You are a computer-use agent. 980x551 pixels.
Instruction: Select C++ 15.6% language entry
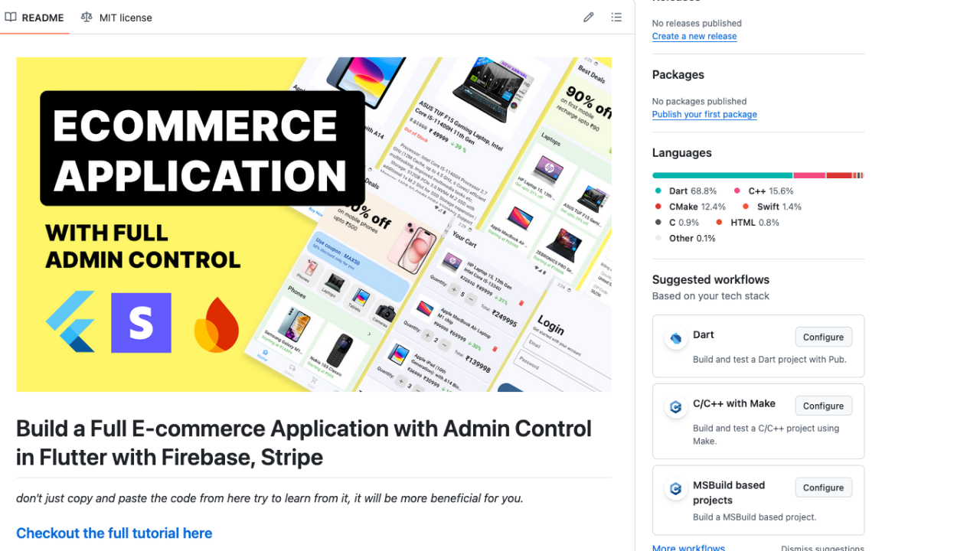(764, 191)
